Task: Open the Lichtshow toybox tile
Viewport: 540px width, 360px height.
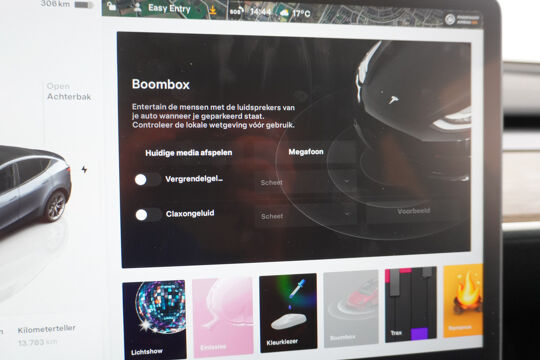Action: [x=154, y=320]
